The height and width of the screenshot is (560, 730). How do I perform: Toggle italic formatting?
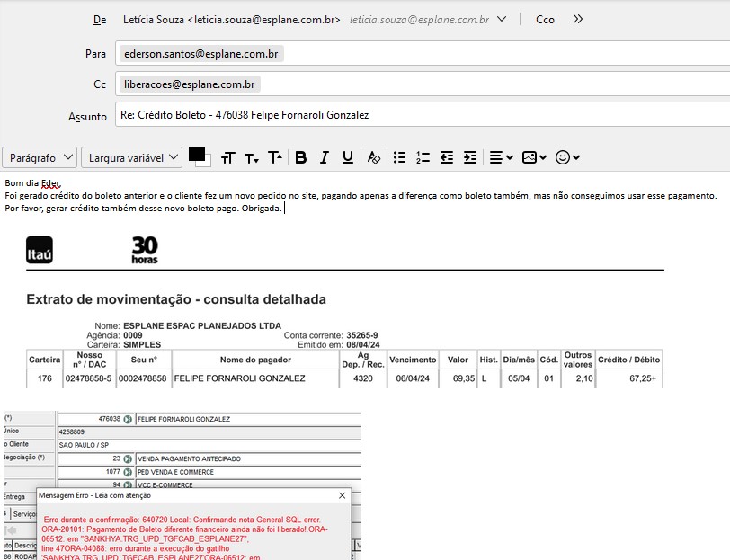coord(325,157)
